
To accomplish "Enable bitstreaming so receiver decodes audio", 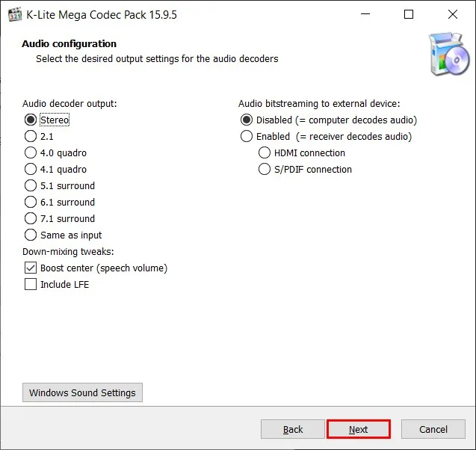I will (x=247, y=136).
